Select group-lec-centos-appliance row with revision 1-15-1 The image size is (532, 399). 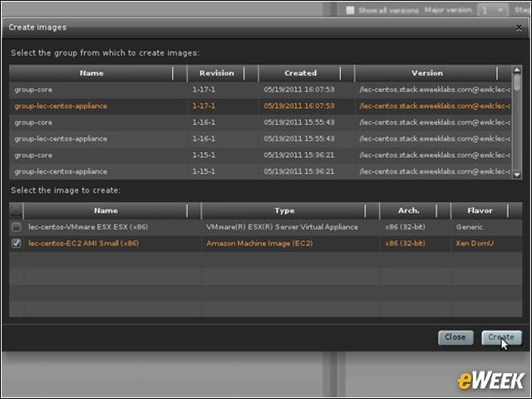pos(260,171)
